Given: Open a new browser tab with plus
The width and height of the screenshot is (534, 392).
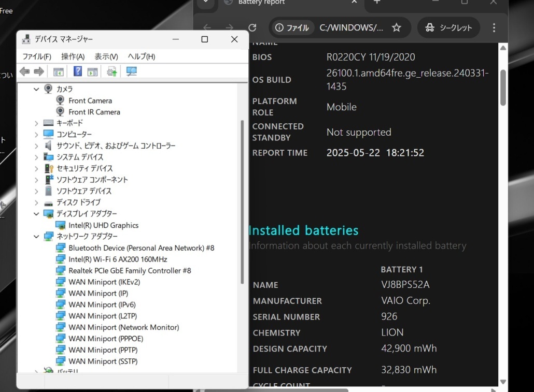Looking at the screenshot, I should [377, 2].
